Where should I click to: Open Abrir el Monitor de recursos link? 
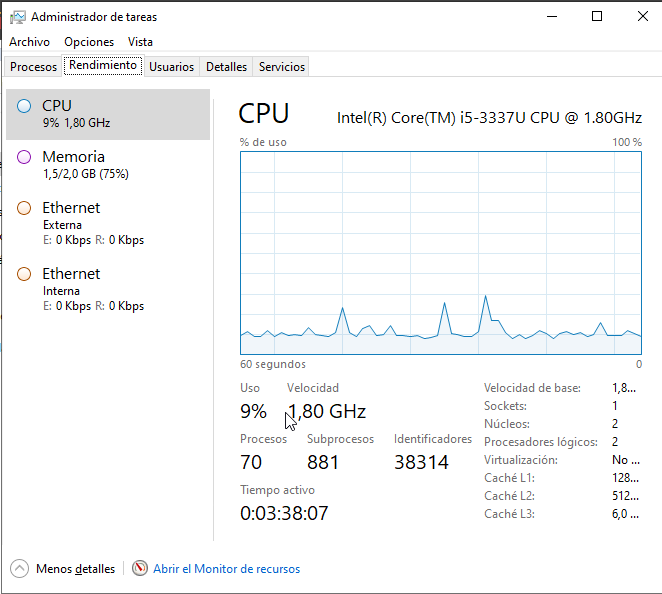[x=226, y=569]
